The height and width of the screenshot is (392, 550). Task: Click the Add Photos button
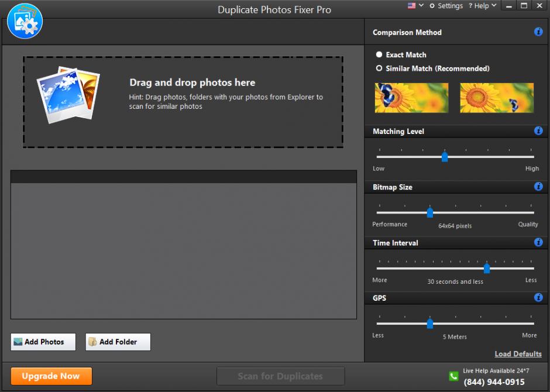(x=43, y=342)
